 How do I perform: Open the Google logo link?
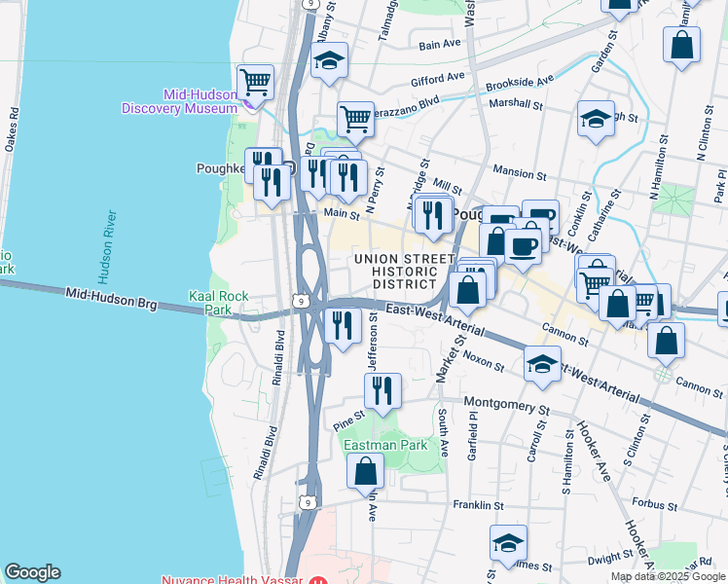(x=32, y=573)
